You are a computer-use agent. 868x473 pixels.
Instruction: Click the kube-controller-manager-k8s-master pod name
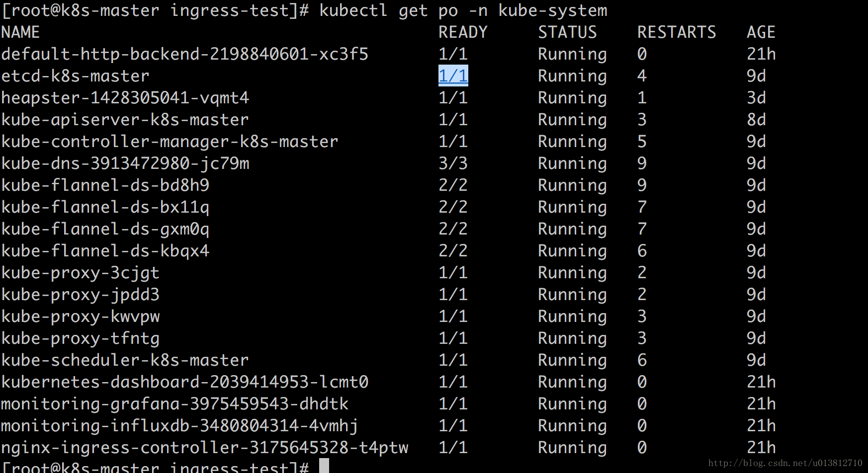pyautogui.click(x=170, y=142)
